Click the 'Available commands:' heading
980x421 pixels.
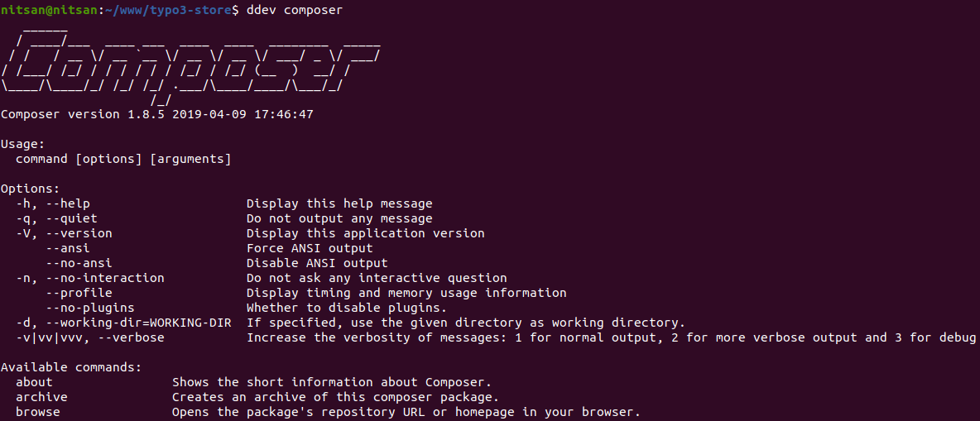[71, 367]
